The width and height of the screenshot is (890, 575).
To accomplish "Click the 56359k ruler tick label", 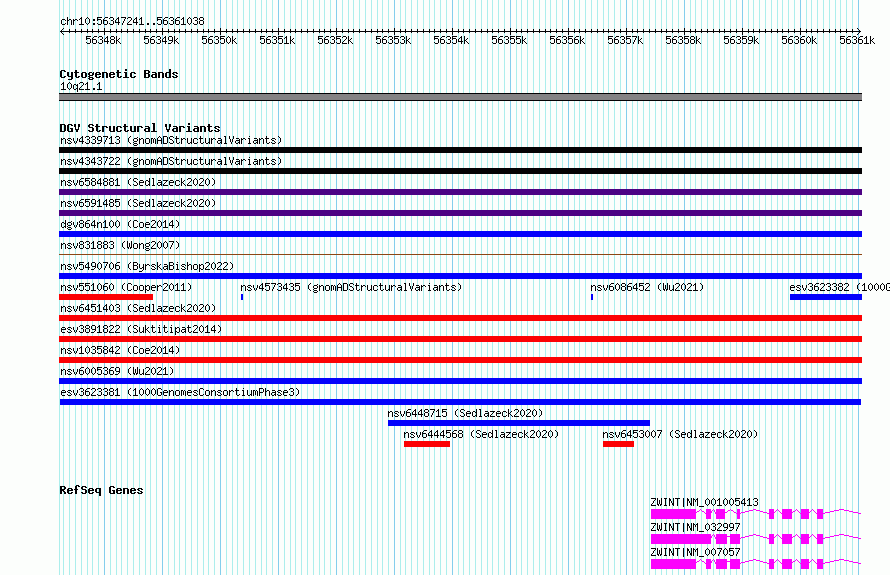I will coord(741,40).
